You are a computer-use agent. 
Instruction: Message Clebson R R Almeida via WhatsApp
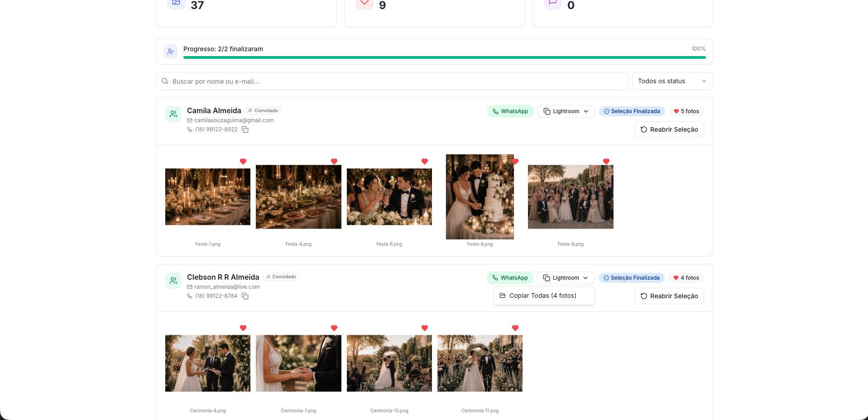(510, 278)
